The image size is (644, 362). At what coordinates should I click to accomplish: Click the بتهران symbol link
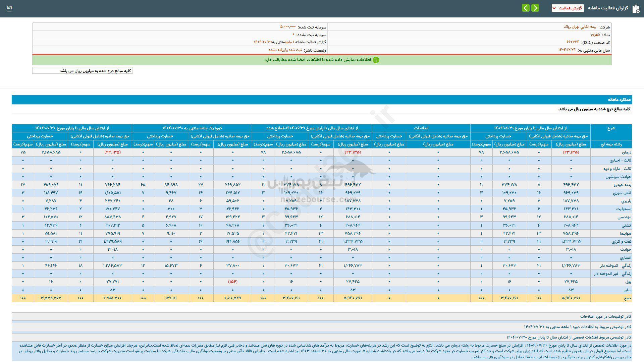(595, 35)
